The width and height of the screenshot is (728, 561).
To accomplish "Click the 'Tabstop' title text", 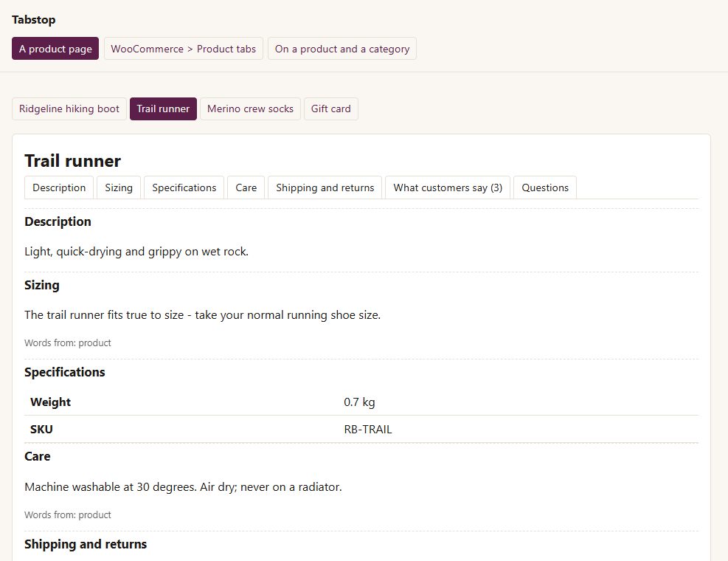I will pyautogui.click(x=34, y=20).
